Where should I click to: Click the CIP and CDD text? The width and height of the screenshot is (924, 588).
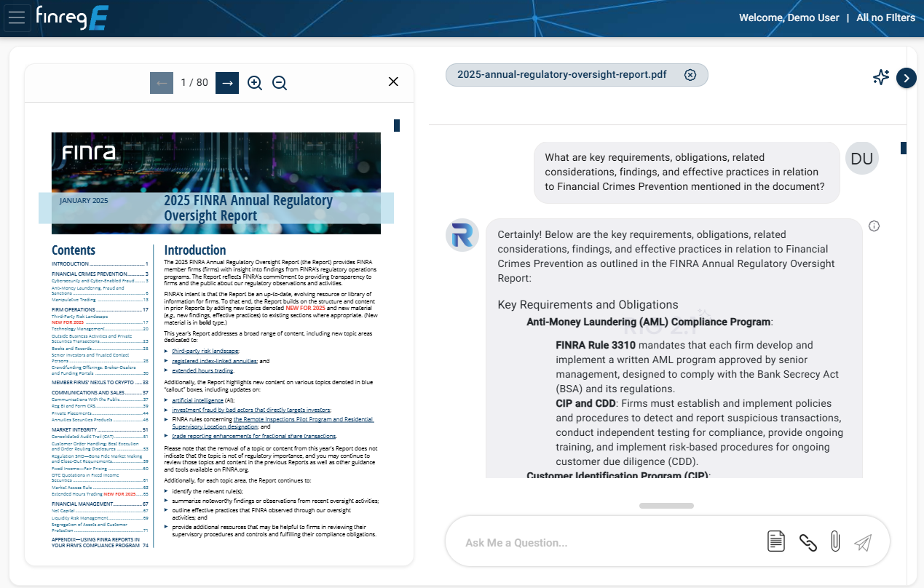[x=586, y=403]
